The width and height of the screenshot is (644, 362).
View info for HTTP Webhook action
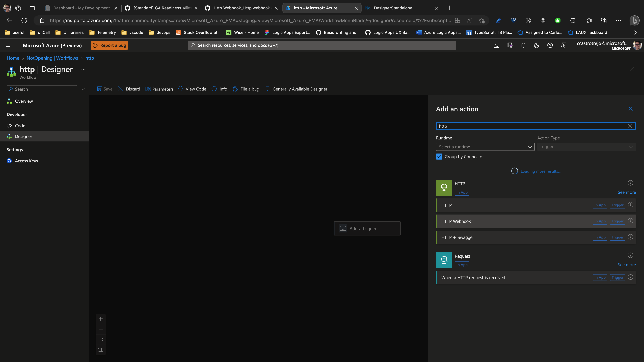coord(631,221)
